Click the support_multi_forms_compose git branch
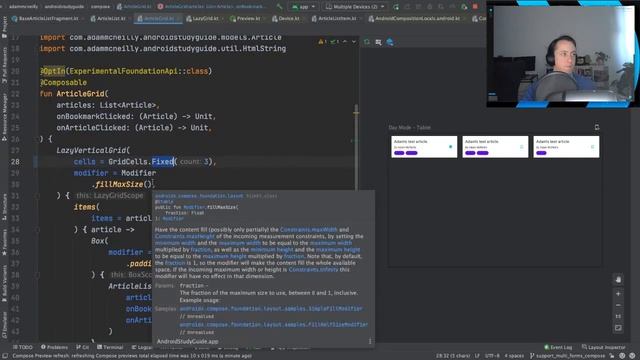 568,356
